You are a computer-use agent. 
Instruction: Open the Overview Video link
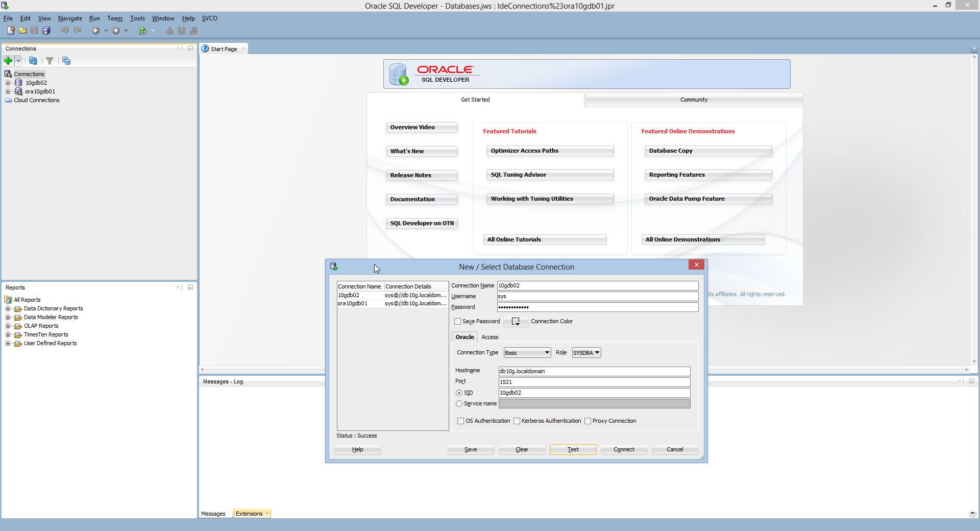422,128
